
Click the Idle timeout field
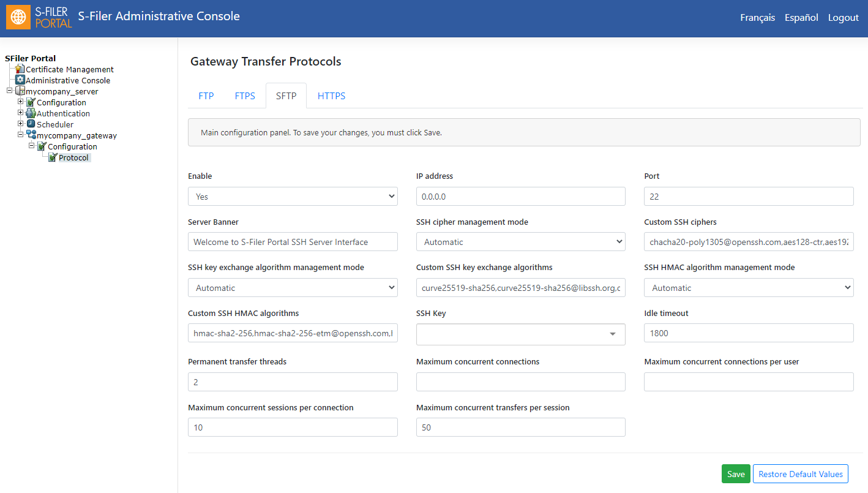pos(749,333)
